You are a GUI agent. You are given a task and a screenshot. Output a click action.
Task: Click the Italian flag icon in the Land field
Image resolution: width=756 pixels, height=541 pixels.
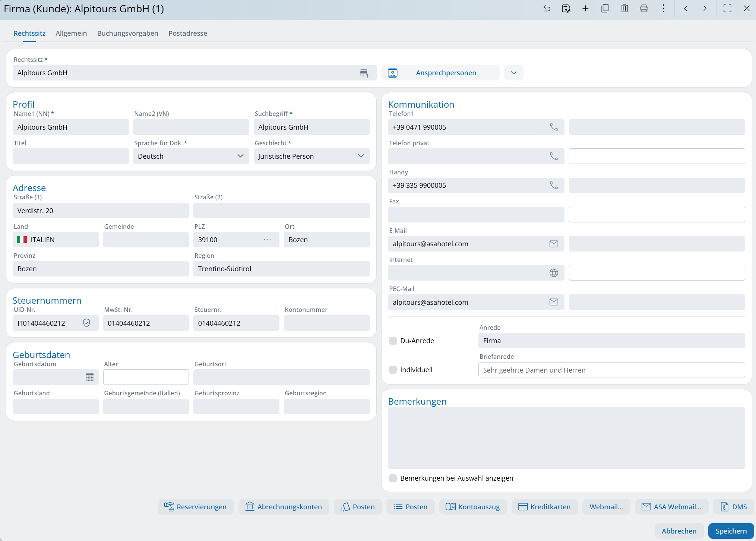[x=22, y=240]
